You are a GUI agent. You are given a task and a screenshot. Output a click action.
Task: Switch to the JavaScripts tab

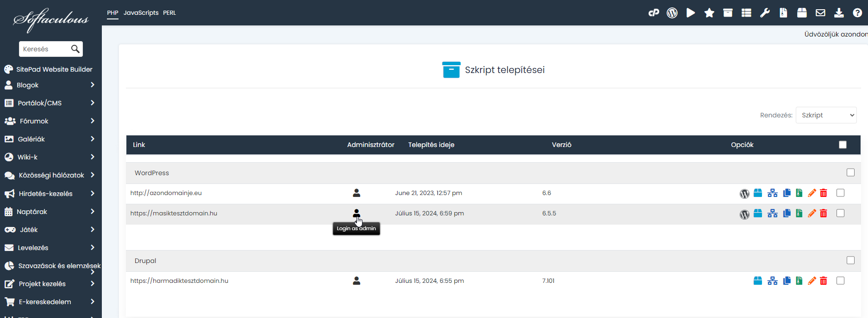click(141, 13)
